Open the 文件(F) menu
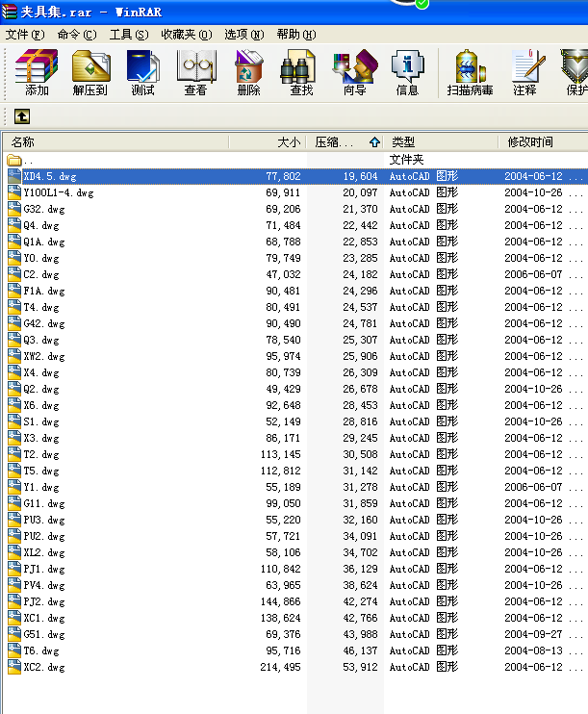The height and width of the screenshot is (714, 588). [25, 35]
